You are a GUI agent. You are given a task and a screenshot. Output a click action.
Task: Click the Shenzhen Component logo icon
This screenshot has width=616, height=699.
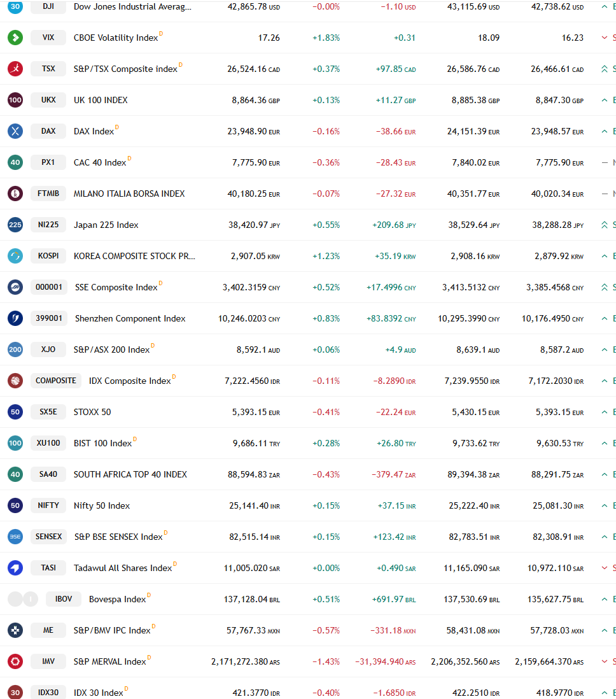(x=15, y=318)
